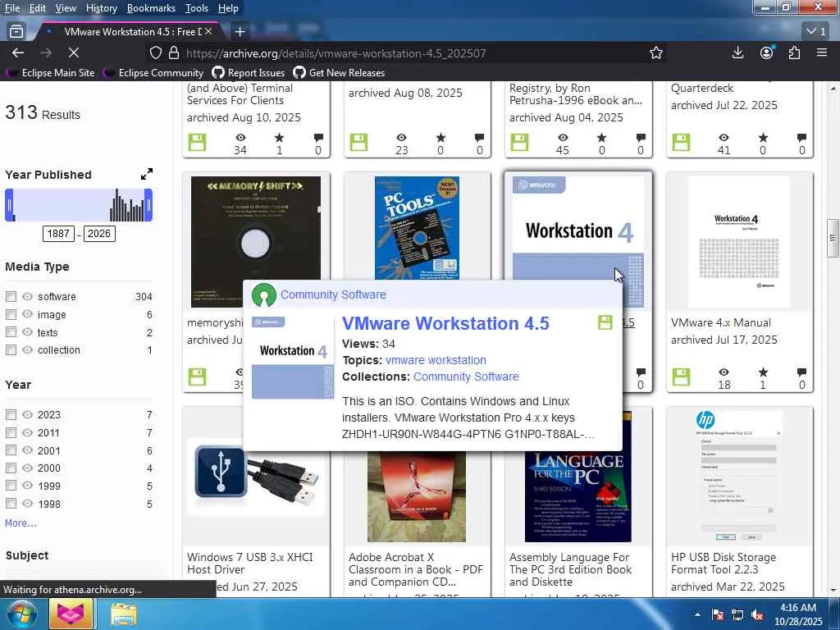Open the Firefox hamburger menu
840x630 pixels.
[x=822, y=52]
